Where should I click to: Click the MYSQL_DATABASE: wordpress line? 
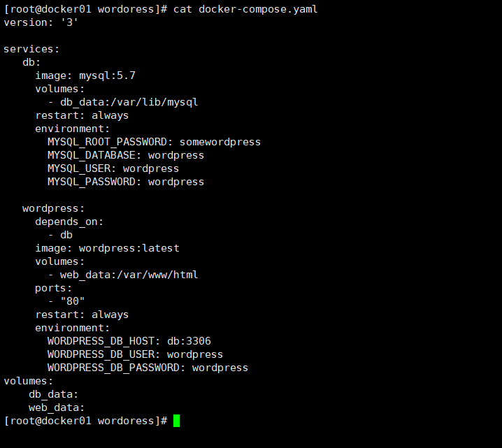coord(126,155)
